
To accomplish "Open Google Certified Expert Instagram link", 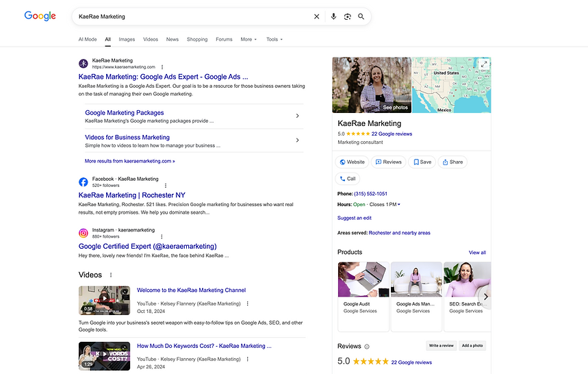I will point(147,246).
